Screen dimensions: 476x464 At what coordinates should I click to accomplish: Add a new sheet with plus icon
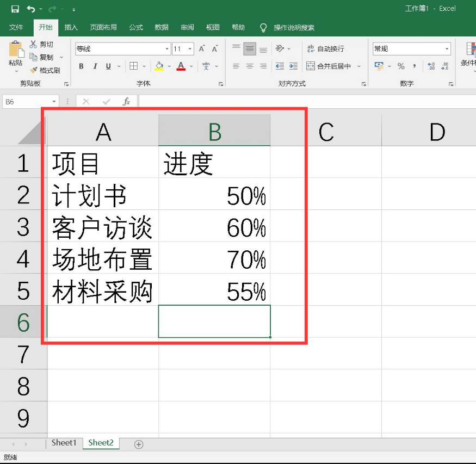click(139, 444)
